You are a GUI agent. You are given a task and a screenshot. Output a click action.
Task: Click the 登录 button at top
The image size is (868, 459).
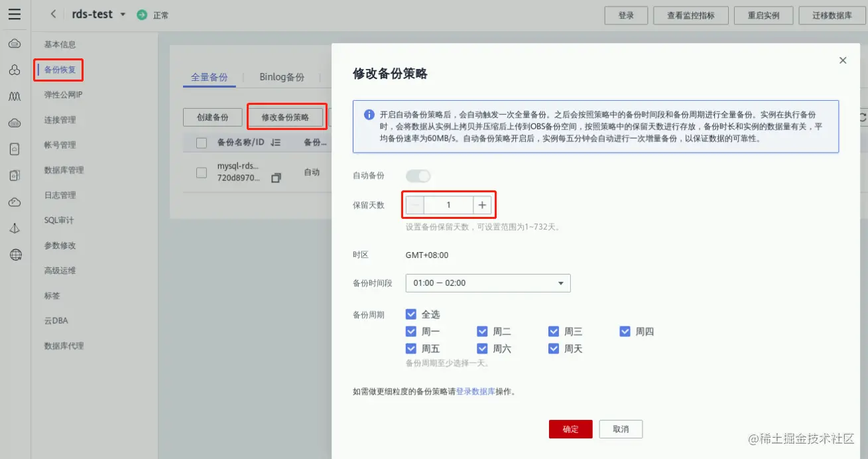(626, 15)
